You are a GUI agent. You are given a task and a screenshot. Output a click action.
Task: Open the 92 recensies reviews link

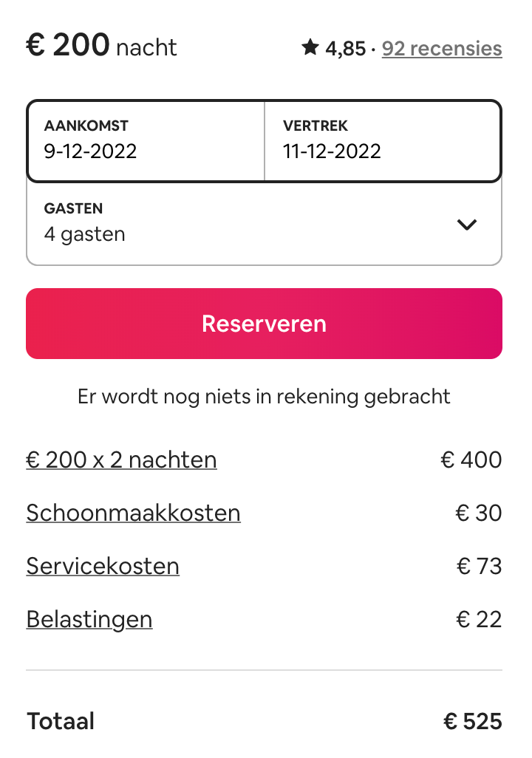[x=442, y=48]
